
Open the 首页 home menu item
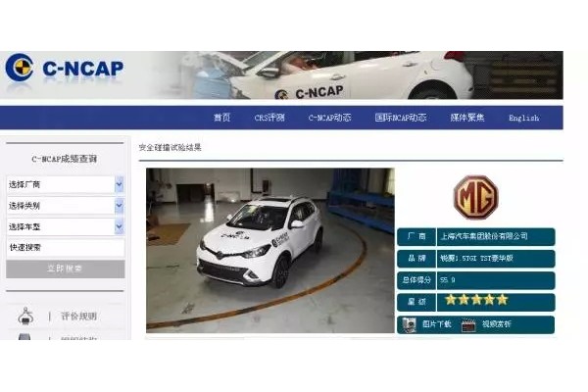pos(221,118)
